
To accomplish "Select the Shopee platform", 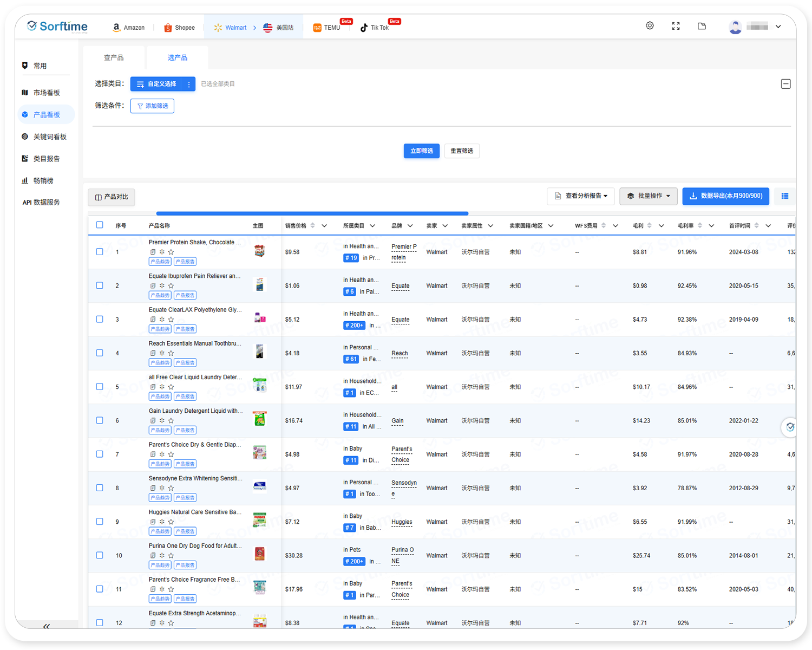I will [179, 28].
